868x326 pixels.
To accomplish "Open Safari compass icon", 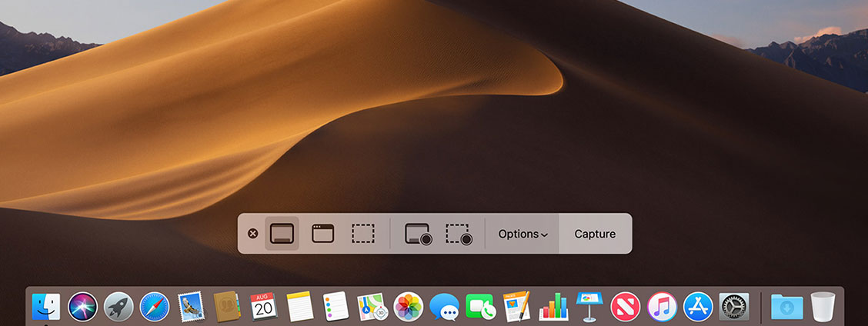I will pos(155,307).
